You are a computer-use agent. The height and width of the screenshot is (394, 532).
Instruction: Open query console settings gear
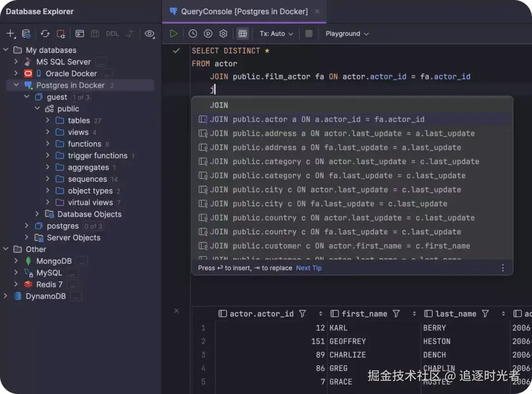(223, 33)
